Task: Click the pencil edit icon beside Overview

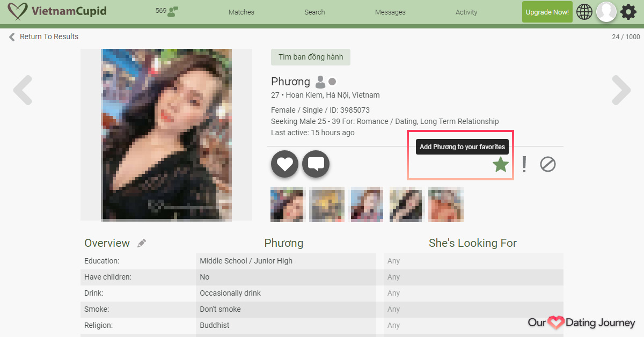Action: pyautogui.click(x=142, y=243)
